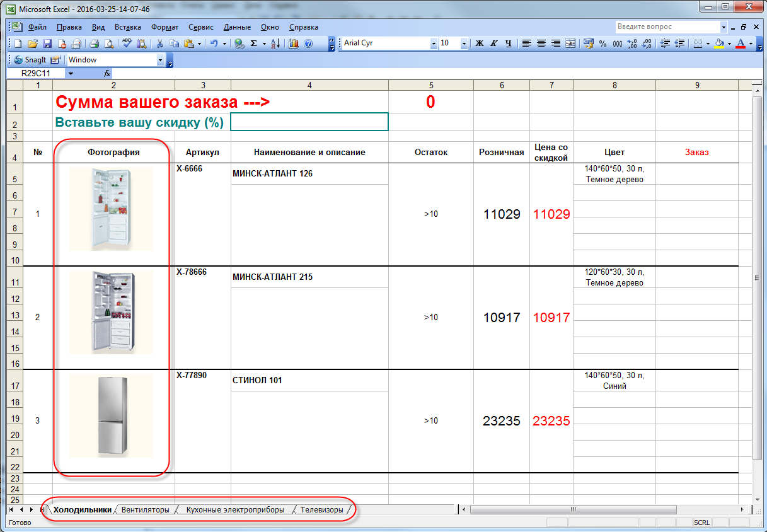The height and width of the screenshot is (532, 767).
Task: Expand the SnagIt Window profile dropdown
Action: tap(160, 60)
